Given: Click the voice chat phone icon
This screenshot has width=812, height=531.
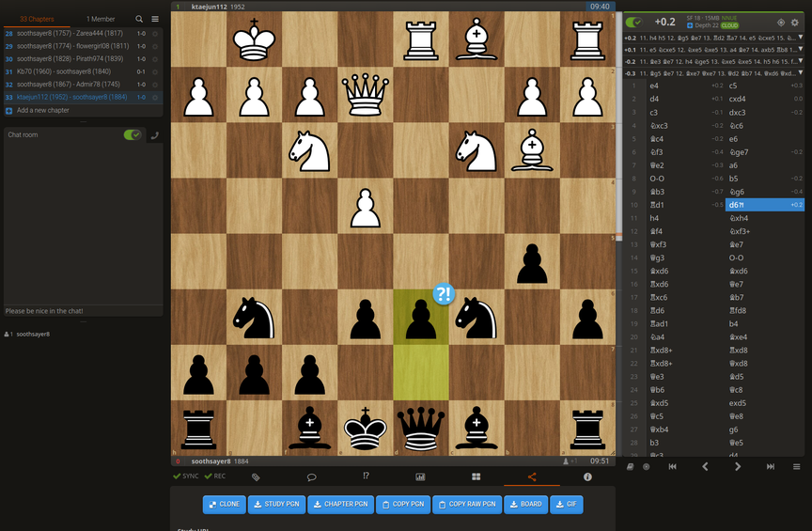Looking at the screenshot, I should coord(154,135).
